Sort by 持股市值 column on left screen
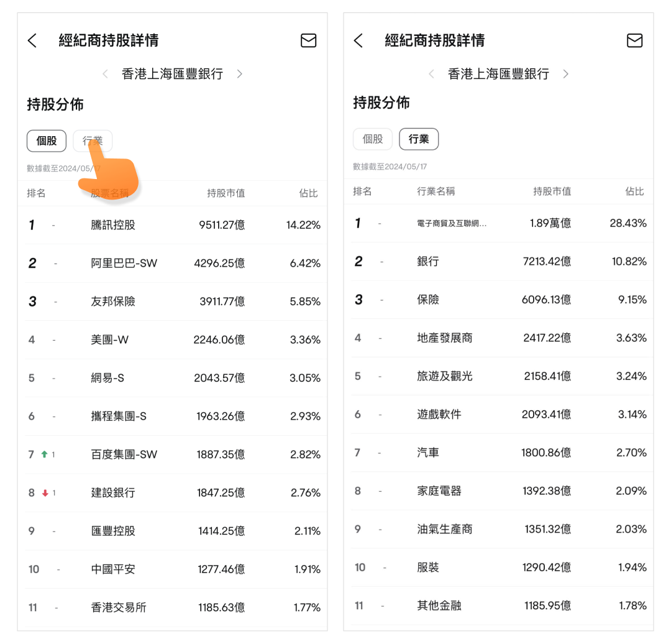The width and height of the screenshot is (671, 644). [226, 193]
